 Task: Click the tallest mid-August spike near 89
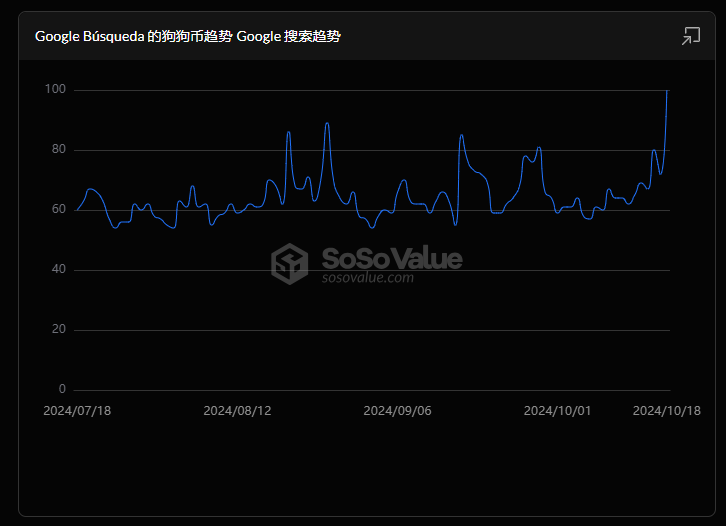coord(327,123)
